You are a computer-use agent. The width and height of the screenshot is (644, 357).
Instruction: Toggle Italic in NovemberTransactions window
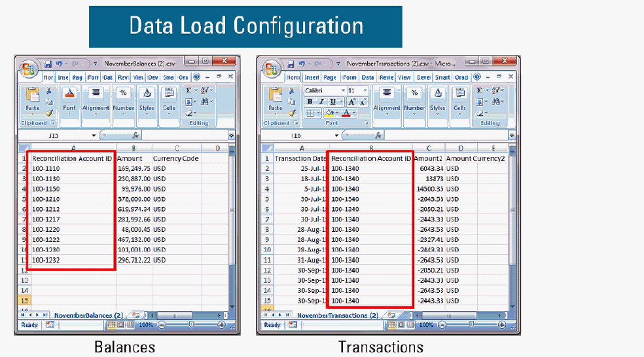coord(321,102)
